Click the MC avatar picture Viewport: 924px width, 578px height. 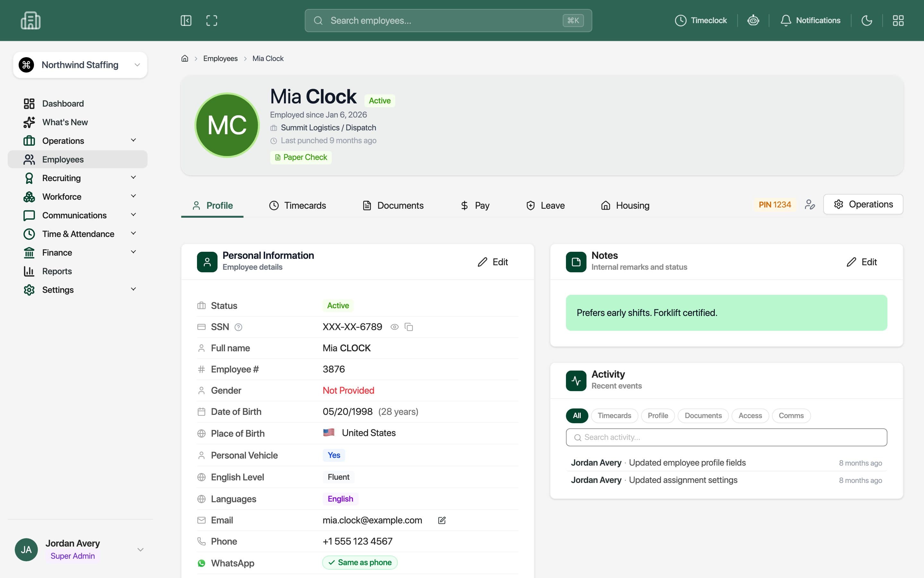pos(227,125)
